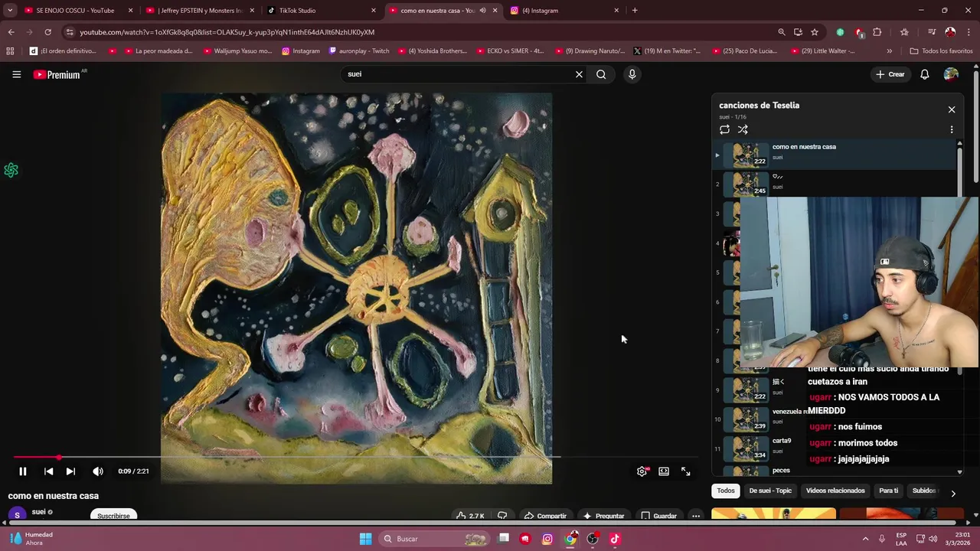Like the video (2.7 K)
Image resolution: width=980 pixels, height=551 pixels.
click(469, 516)
